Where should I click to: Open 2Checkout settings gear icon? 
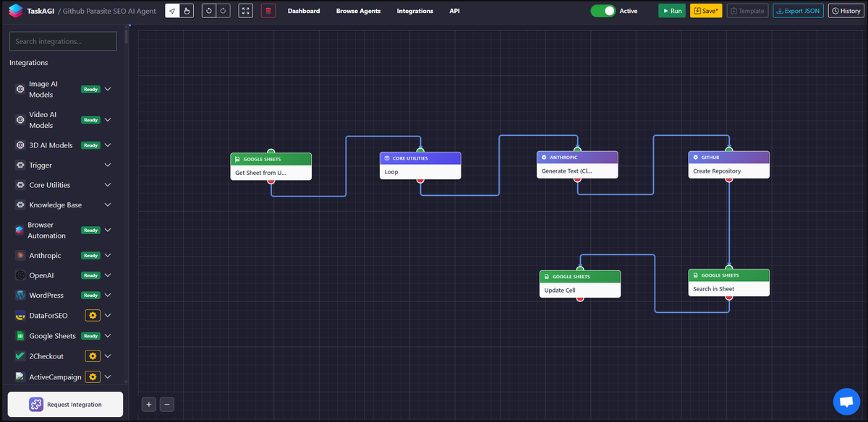click(92, 356)
